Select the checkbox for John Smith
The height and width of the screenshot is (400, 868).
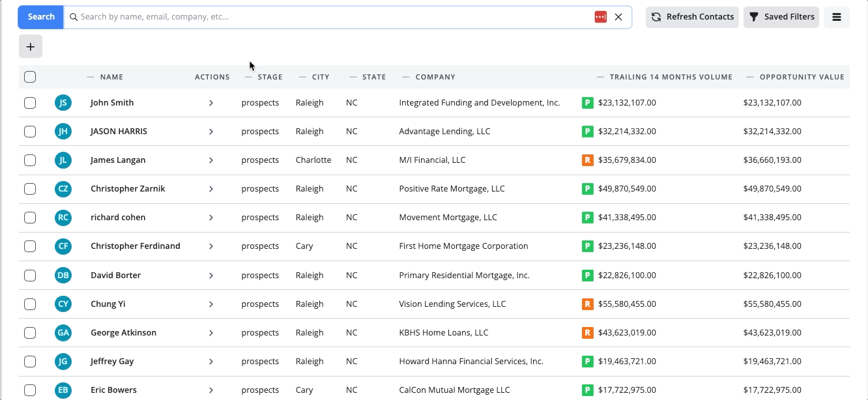pos(30,102)
